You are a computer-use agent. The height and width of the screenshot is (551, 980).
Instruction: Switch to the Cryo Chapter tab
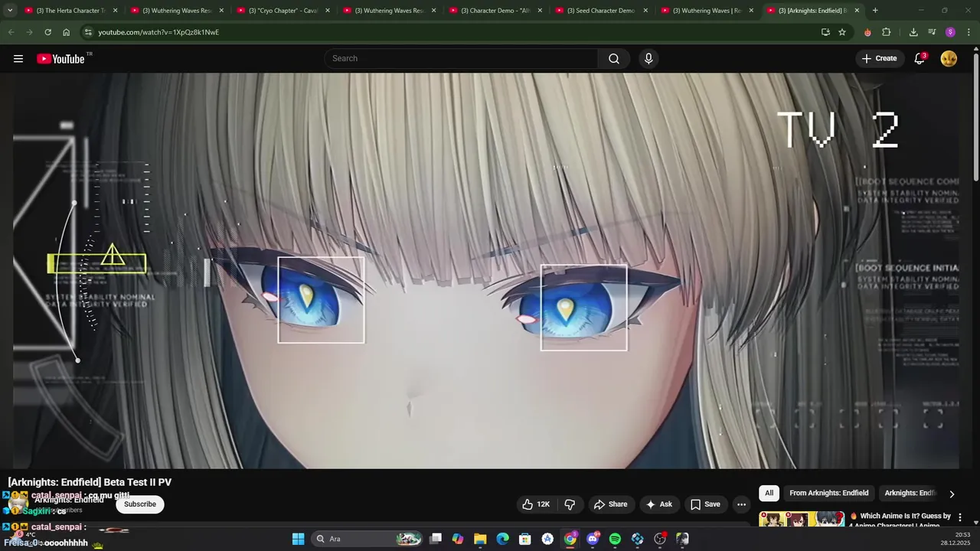[x=284, y=11]
